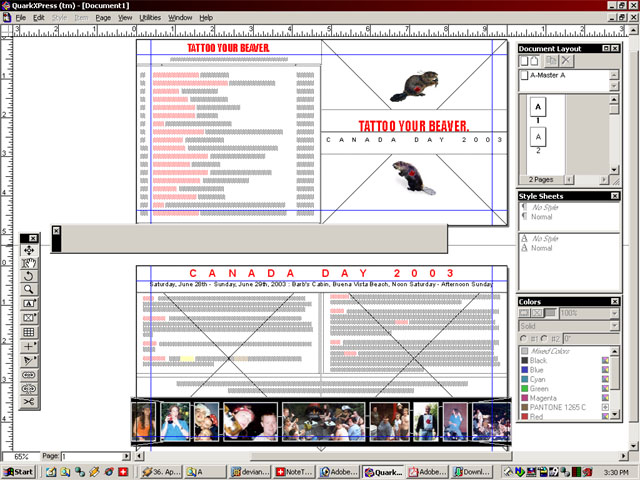
Task: Click the blend angle 0° field
Action: (591, 339)
